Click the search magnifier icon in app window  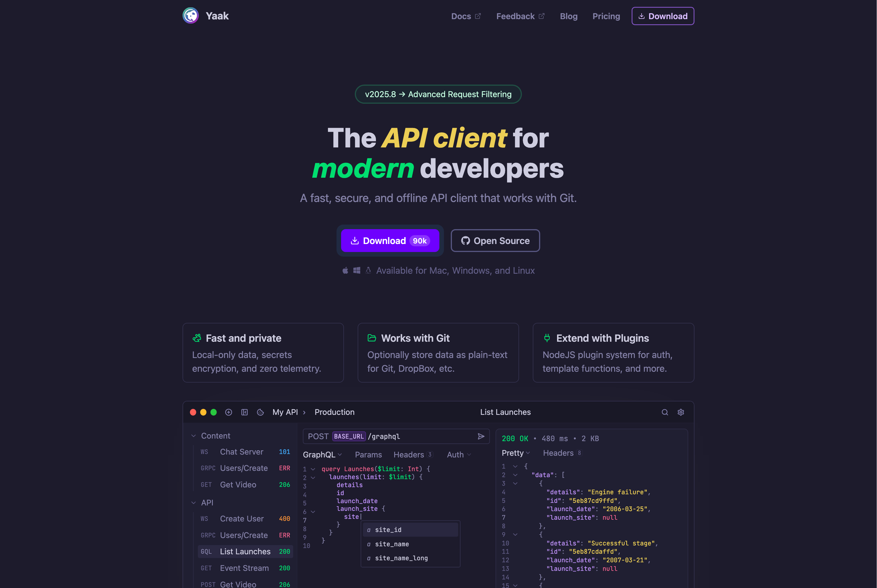664,412
